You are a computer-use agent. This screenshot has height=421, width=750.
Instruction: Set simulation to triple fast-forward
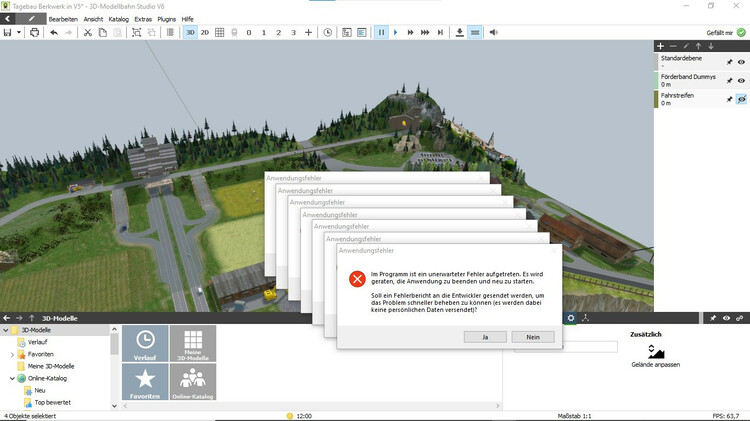tap(425, 33)
